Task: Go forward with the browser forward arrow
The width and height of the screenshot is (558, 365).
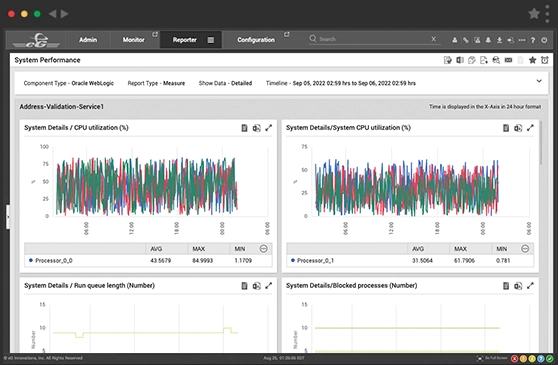Action: [64, 14]
